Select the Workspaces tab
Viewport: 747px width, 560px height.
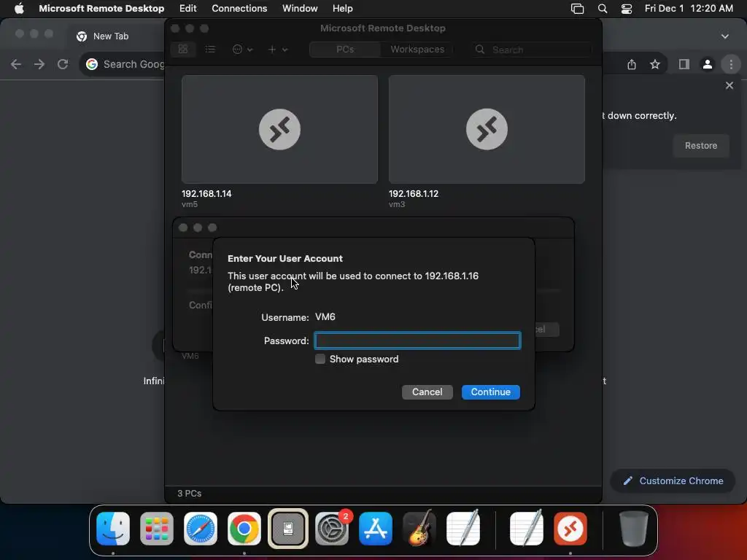pos(417,49)
